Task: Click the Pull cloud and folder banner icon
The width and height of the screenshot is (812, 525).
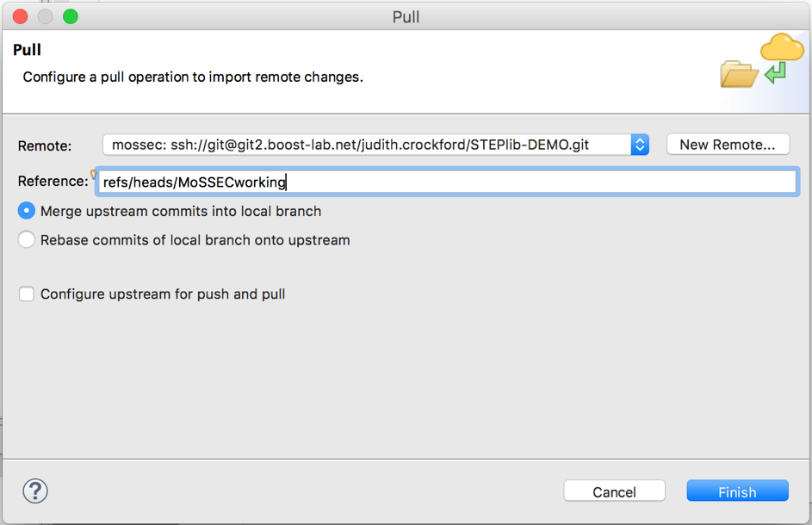Action: (x=761, y=62)
